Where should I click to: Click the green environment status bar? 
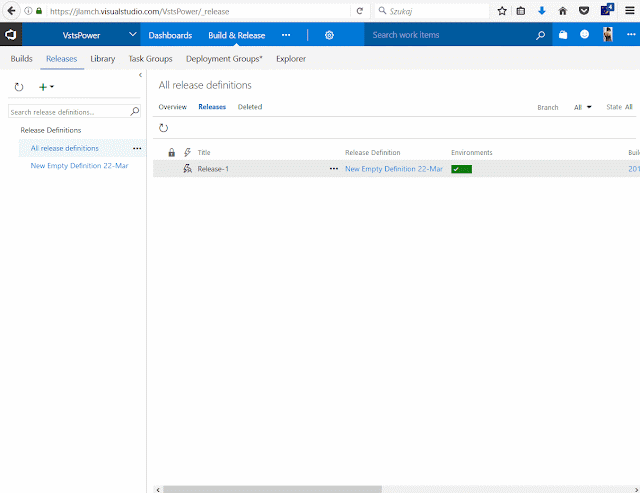(462, 169)
